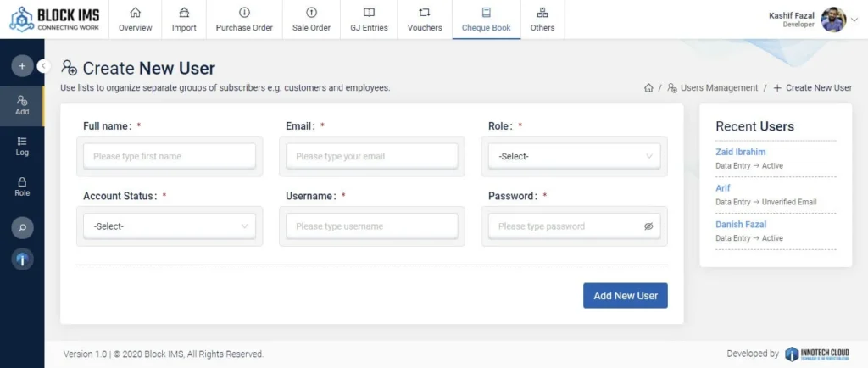Switch to the Cheque Book tab
This screenshot has height=368, width=868.
486,20
